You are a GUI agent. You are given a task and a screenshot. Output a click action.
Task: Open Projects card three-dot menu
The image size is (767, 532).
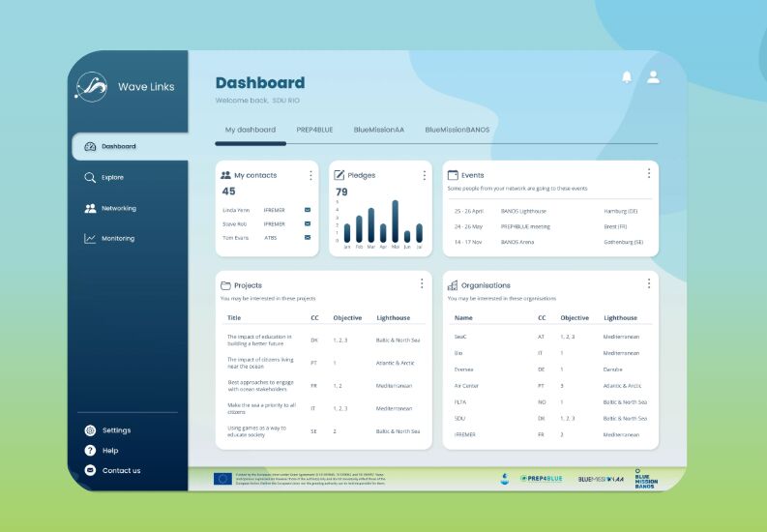coord(422,283)
